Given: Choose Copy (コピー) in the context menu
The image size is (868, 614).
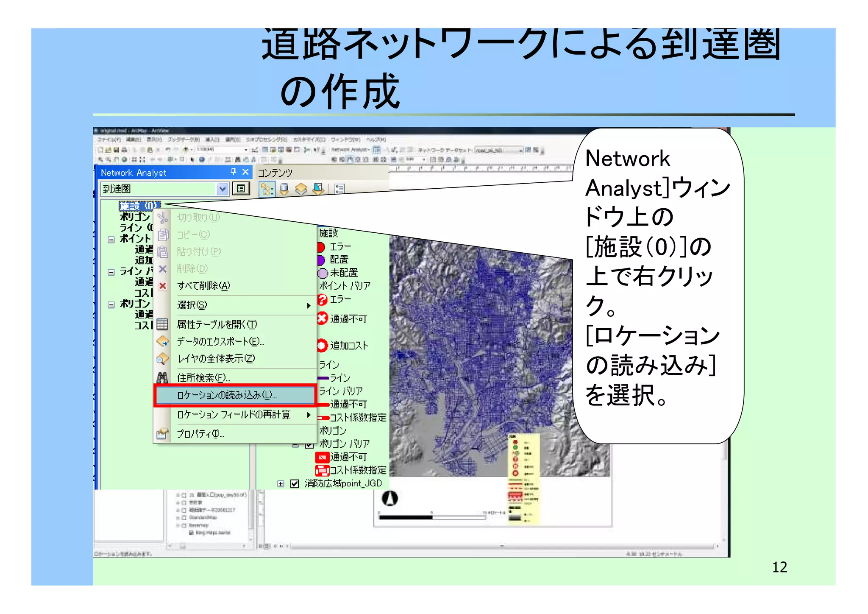Looking at the screenshot, I should [235, 234].
